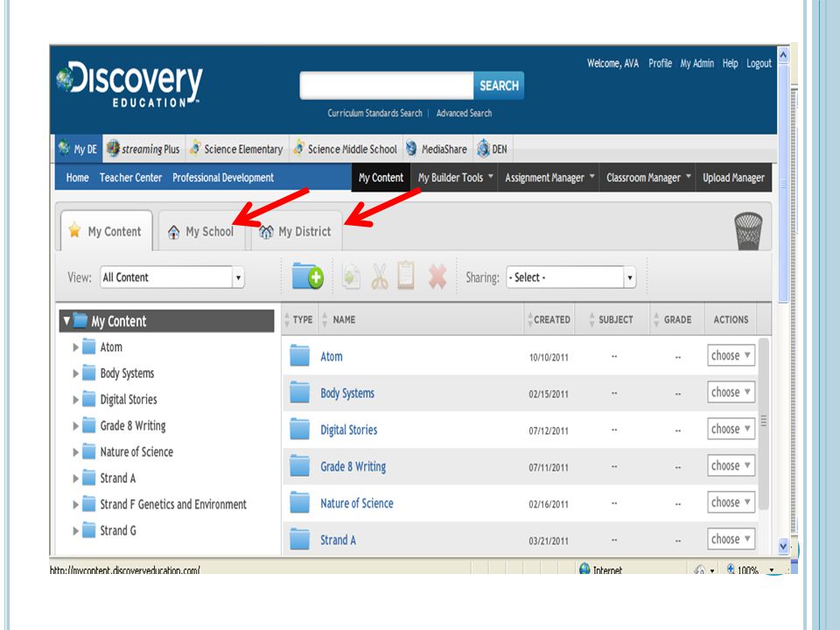The image size is (840, 630).
Task: Switch to the My School tab
Action: pyautogui.click(x=201, y=231)
